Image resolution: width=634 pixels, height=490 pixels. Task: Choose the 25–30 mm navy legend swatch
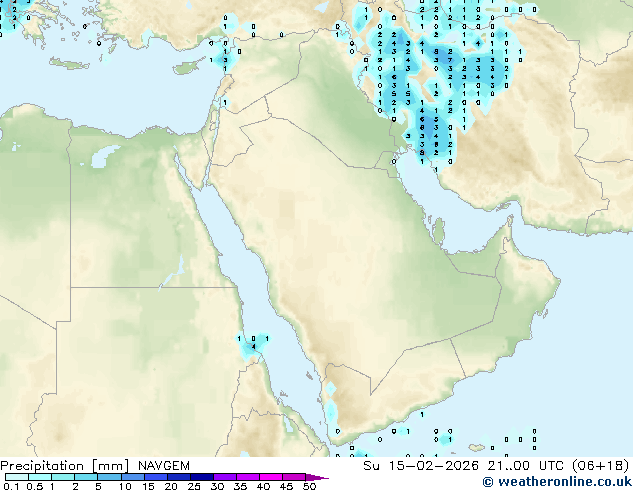(201, 477)
